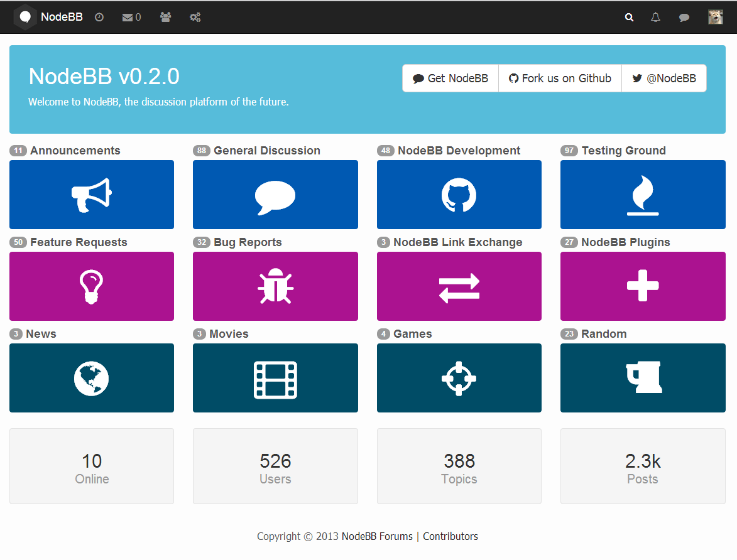Screen dimensions: 737x560
Task: Click the General Discussion heading
Action: tap(267, 150)
